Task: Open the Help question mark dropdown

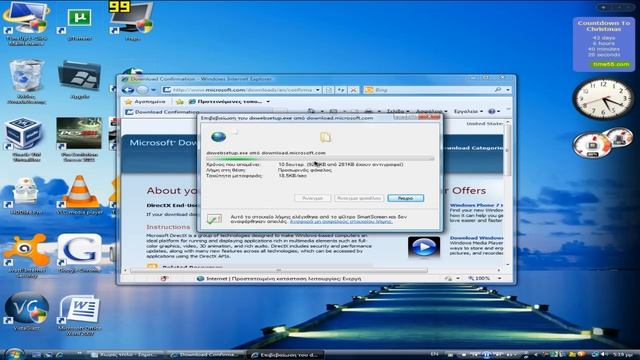Action: click(x=494, y=111)
